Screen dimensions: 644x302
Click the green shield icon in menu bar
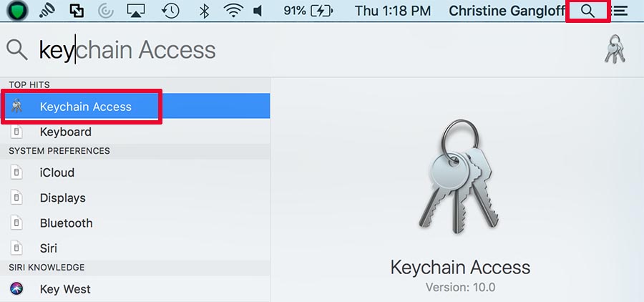tap(16, 11)
